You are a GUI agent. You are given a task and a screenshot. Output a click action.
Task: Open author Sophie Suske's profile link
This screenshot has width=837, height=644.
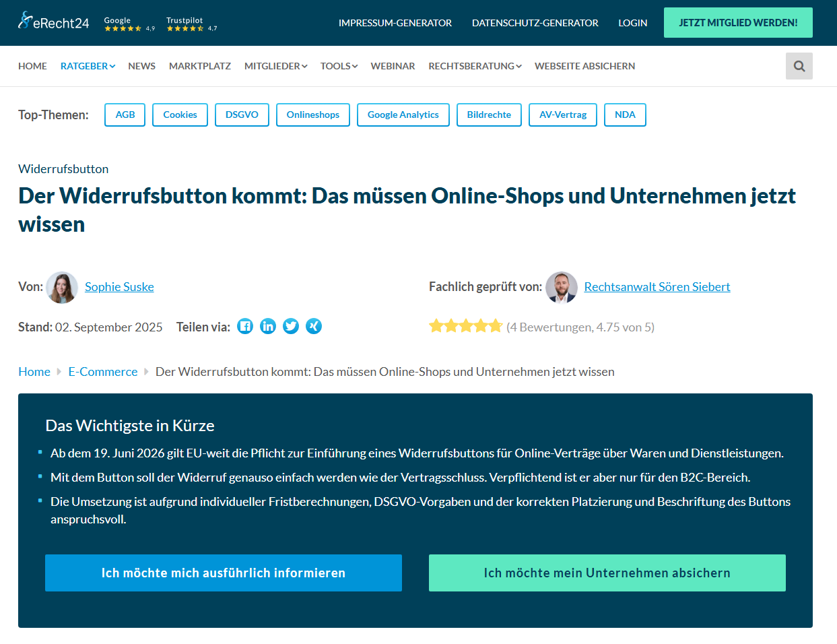pos(119,287)
